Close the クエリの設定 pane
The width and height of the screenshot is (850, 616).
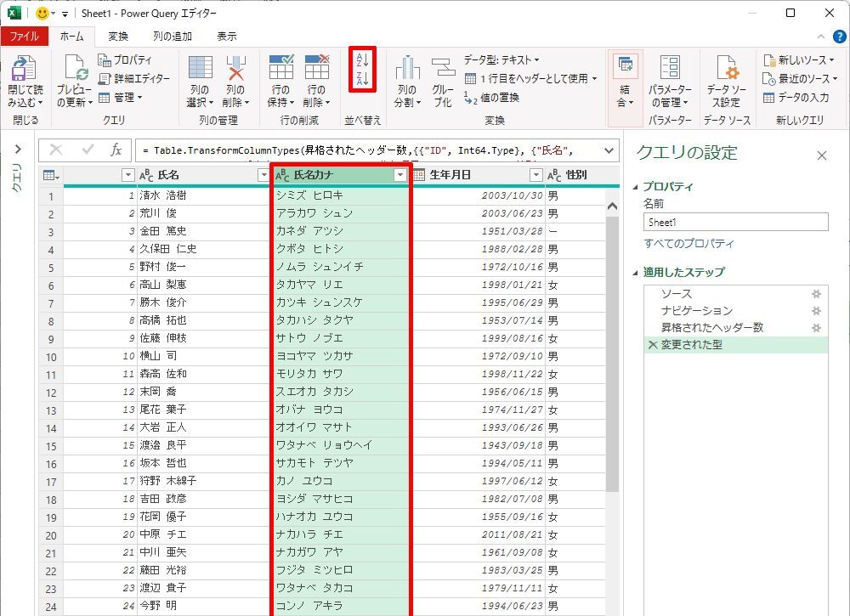(x=821, y=155)
